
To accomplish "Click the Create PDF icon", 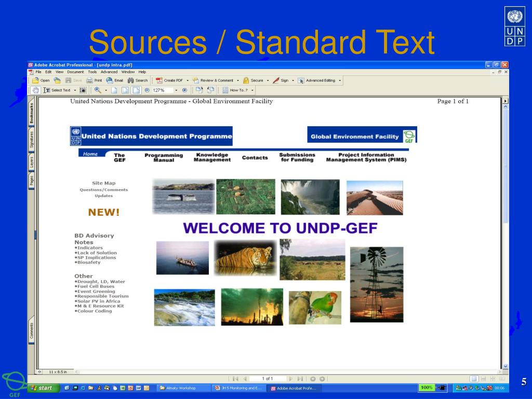I will pyautogui.click(x=159, y=81).
